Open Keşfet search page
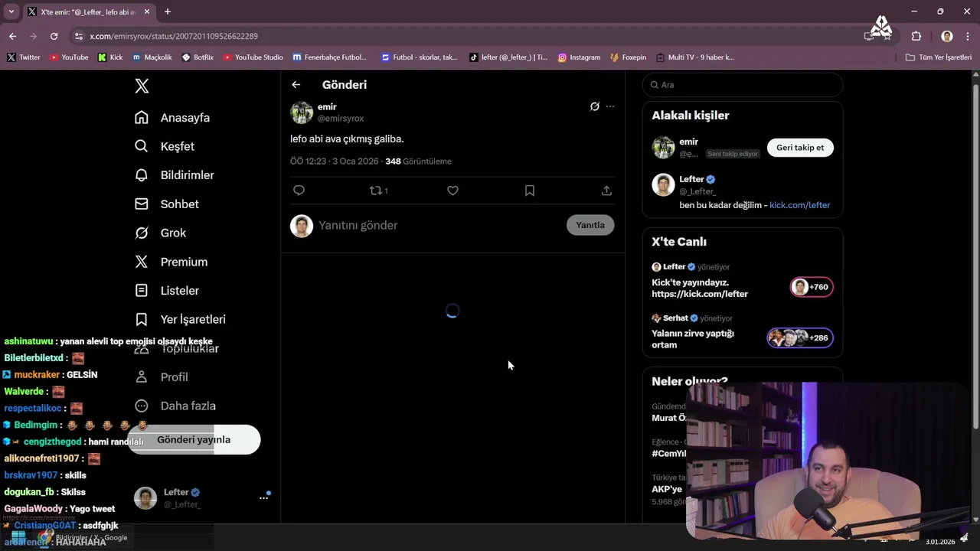Image resolution: width=980 pixels, height=551 pixels. coord(165,146)
